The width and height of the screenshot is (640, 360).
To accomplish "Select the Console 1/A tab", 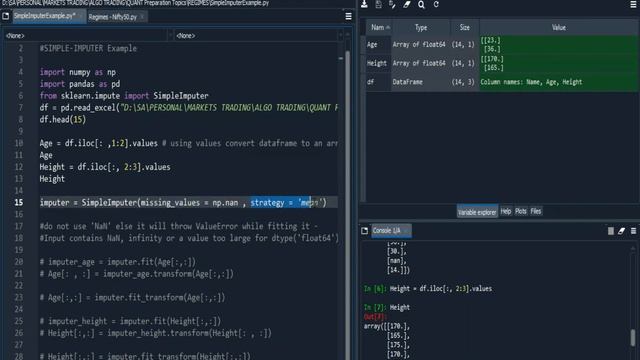I will [x=391, y=231].
